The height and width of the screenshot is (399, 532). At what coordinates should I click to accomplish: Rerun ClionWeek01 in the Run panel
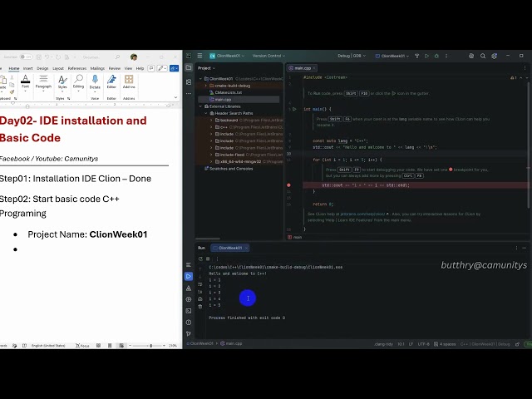200,259
